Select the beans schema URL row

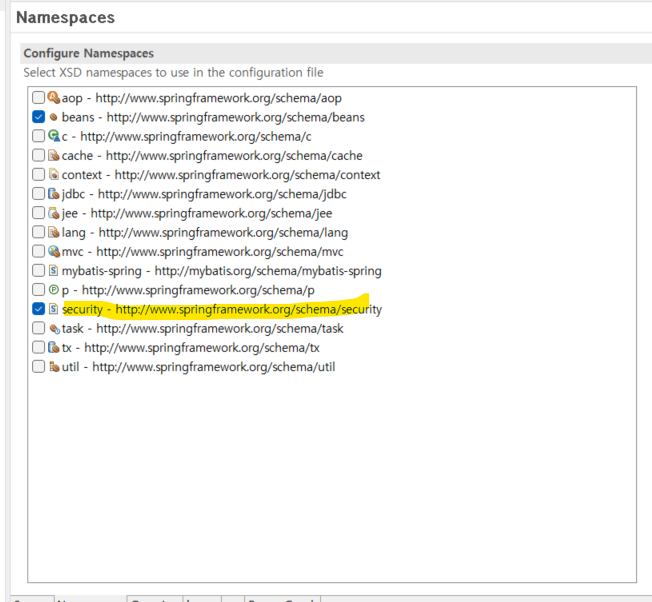coord(213,117)
